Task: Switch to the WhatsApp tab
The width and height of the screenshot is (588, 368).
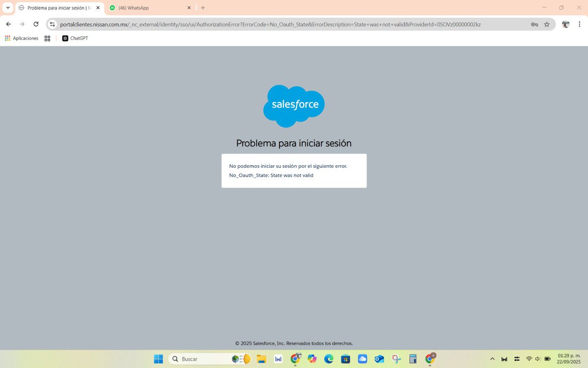Action: (149, 8)
